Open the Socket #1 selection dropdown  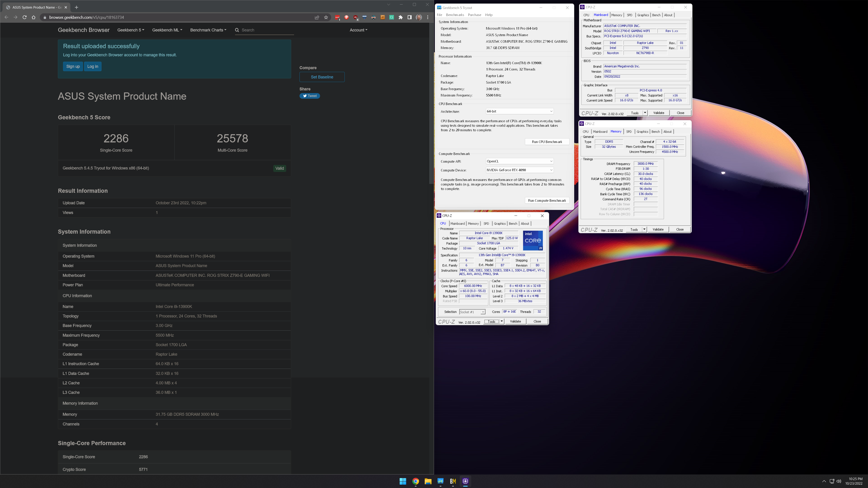(472, 312)
